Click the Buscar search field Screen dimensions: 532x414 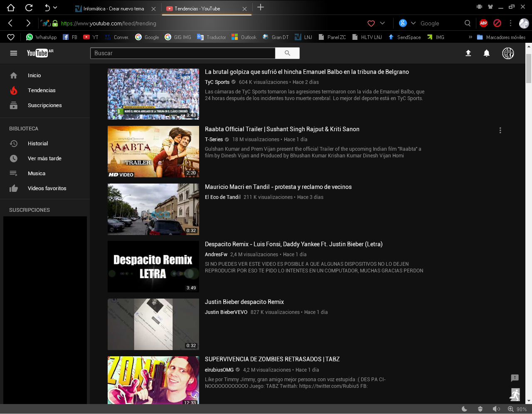[x=183, y=53]
